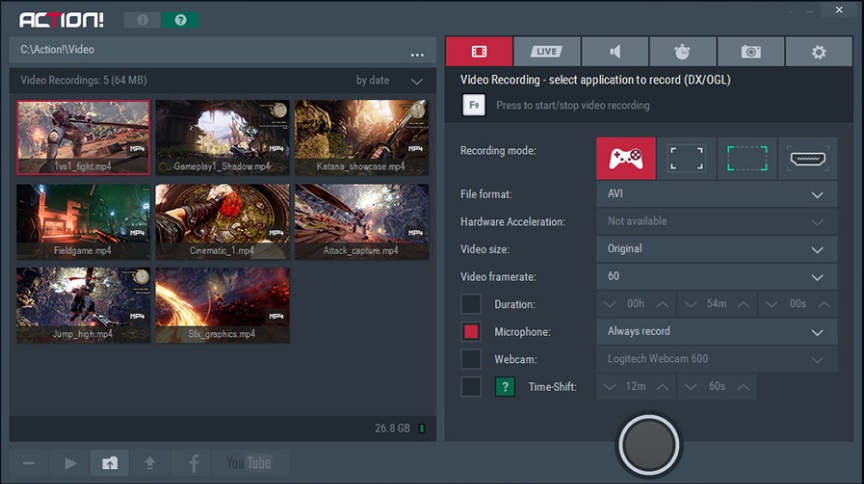Image resolution: width=864 pixels, height=484 pixels.
Task: Select the Gameplay1_Shadow.mp4 thumbnail
Action: pyautogui.click(x=223, y=138)
